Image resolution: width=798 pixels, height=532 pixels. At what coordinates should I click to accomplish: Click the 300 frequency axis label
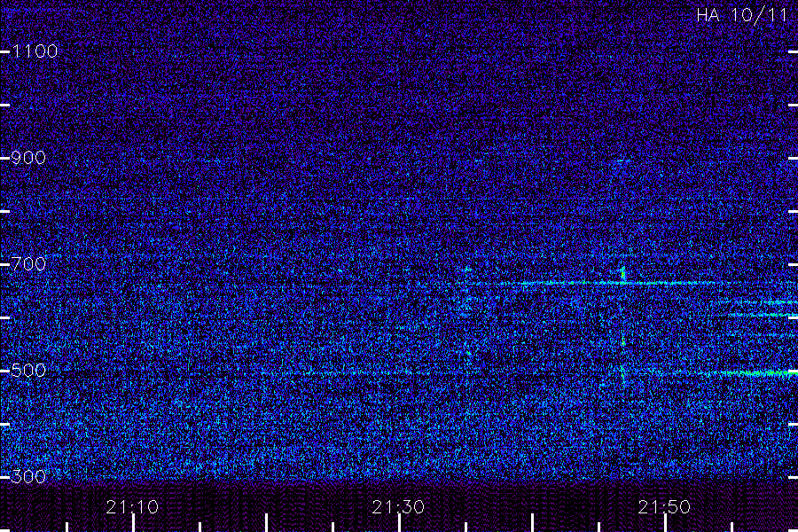coord(28,476)
